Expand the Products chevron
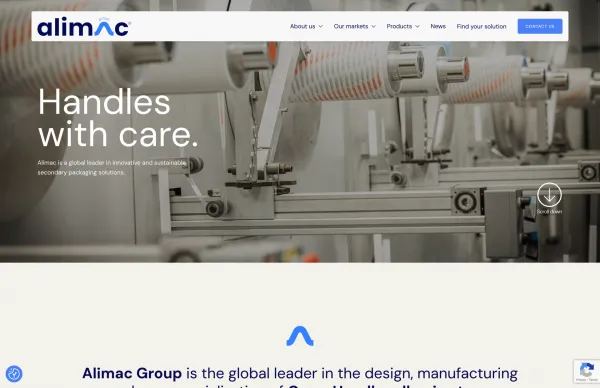The image size is (600, 388). pyautogui.click(x=417, y=26)
